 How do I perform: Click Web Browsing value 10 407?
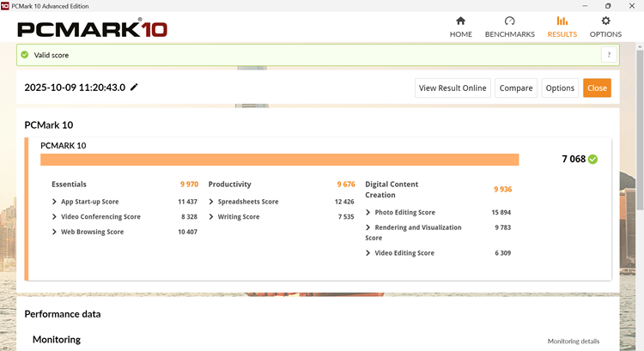[187, 232]
